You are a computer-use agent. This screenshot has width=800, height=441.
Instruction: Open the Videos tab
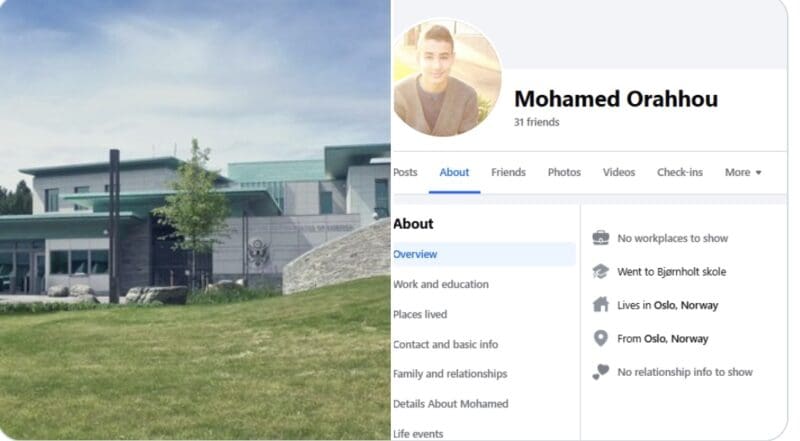619,173
